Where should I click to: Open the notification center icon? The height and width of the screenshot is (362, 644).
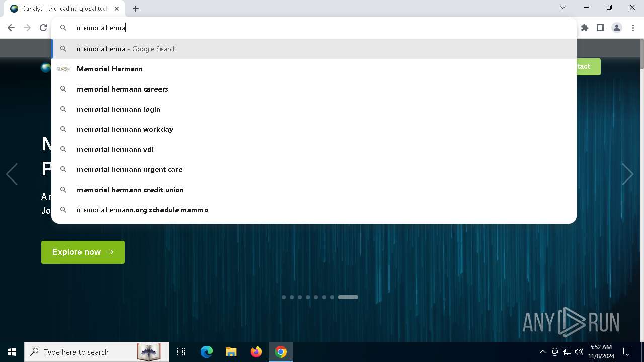pos(627,352)
